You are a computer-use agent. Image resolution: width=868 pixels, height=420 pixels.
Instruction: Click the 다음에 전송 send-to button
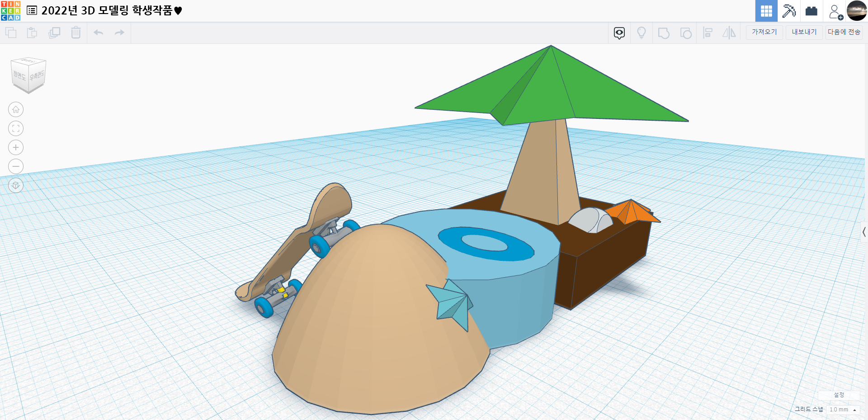844,32
